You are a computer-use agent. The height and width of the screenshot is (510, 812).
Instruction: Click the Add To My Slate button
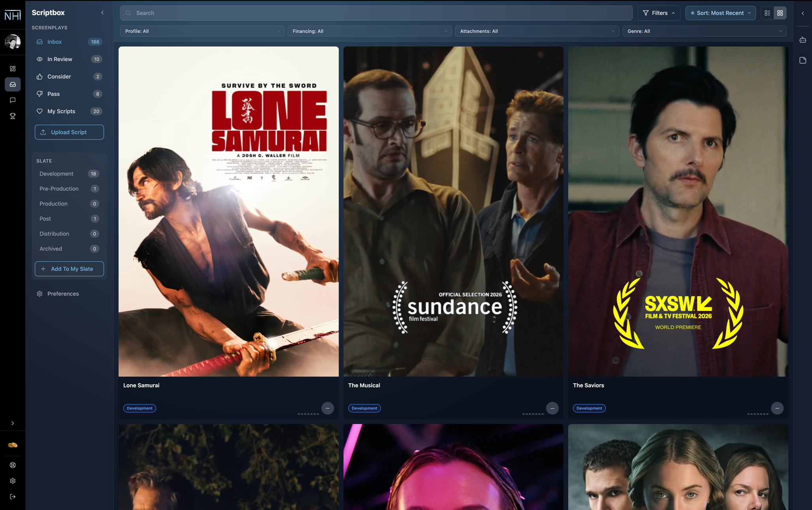69,269
